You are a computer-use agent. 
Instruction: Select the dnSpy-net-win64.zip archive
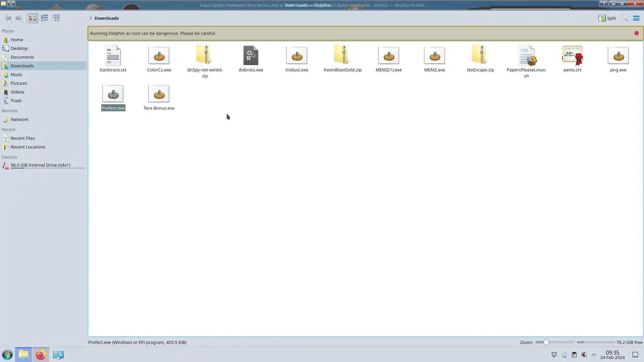pyautogui.click(x=205, y=56)
